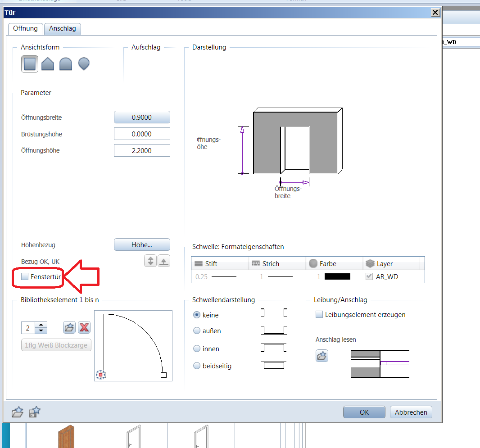The image size is (480, 448).
Task: Save as favorite with disk icon
Action: (34, 412)
